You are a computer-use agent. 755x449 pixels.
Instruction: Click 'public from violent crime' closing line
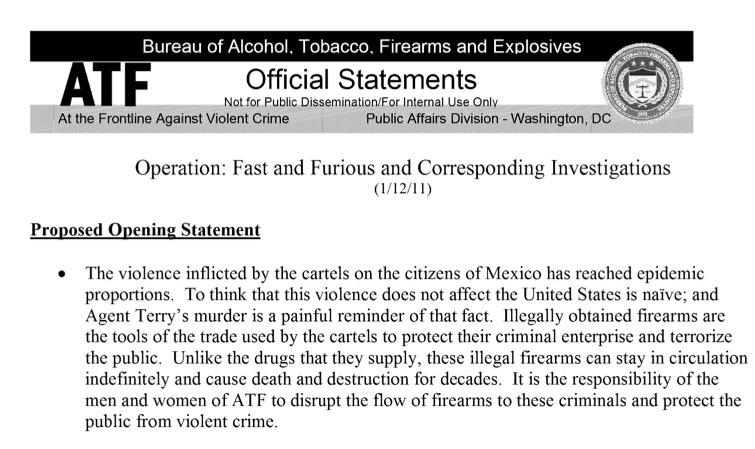click(x=182, y=422)
